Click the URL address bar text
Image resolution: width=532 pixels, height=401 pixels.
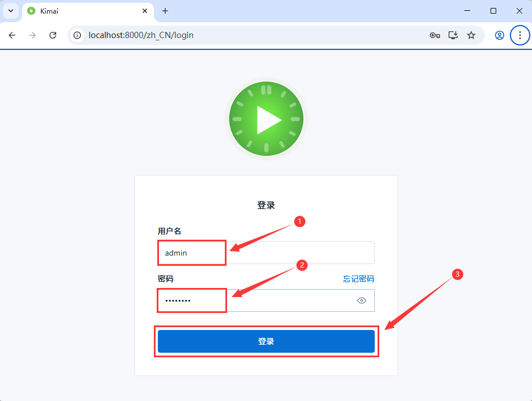click(141, 35)
